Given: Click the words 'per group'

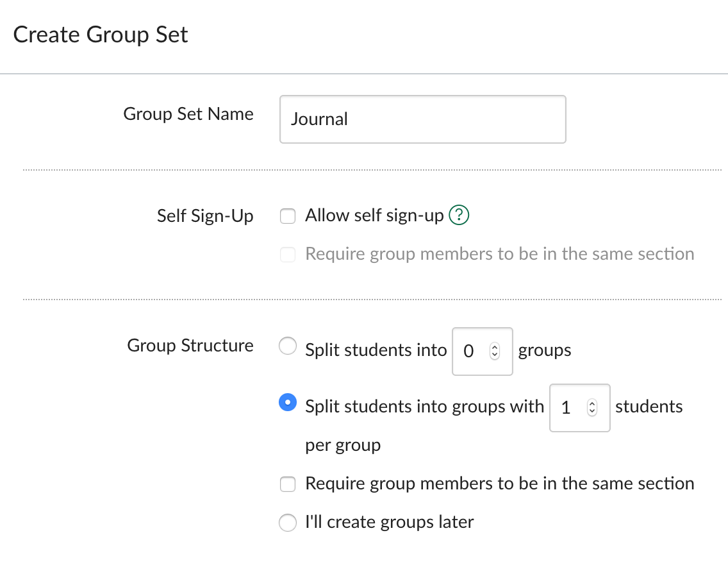Looking at the screenshot, I should (x=343, y=445).
